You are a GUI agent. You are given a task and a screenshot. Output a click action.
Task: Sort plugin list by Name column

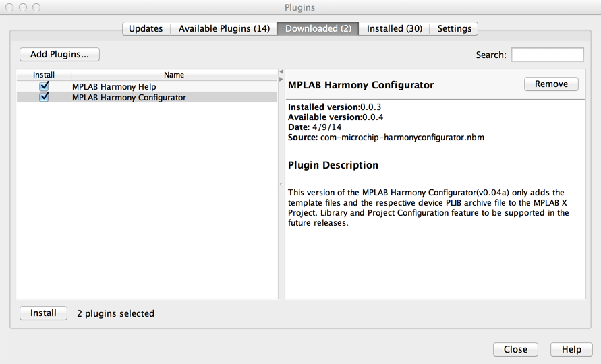tap(173, 75)
